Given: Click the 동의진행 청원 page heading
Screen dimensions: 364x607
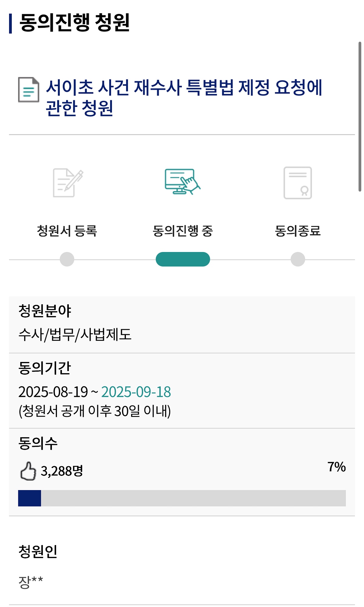Looking at the screenshot, I should [75, 23].
